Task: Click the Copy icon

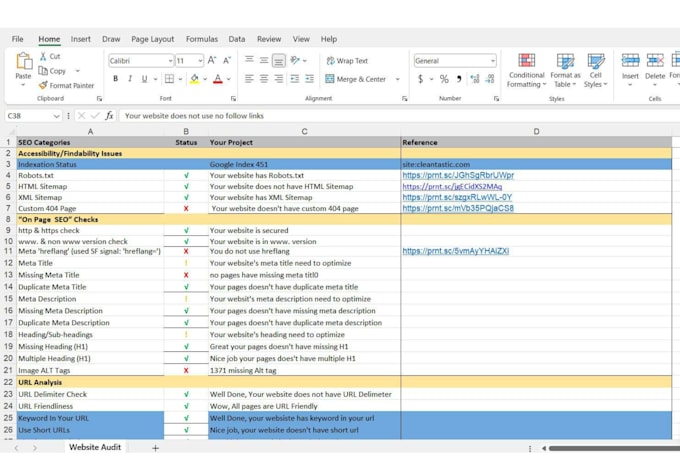Action: pos(43,71)
